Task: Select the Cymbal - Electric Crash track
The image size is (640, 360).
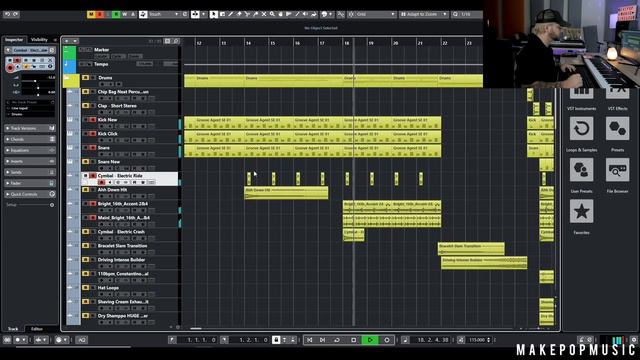Action: click(x=121, y=232)
